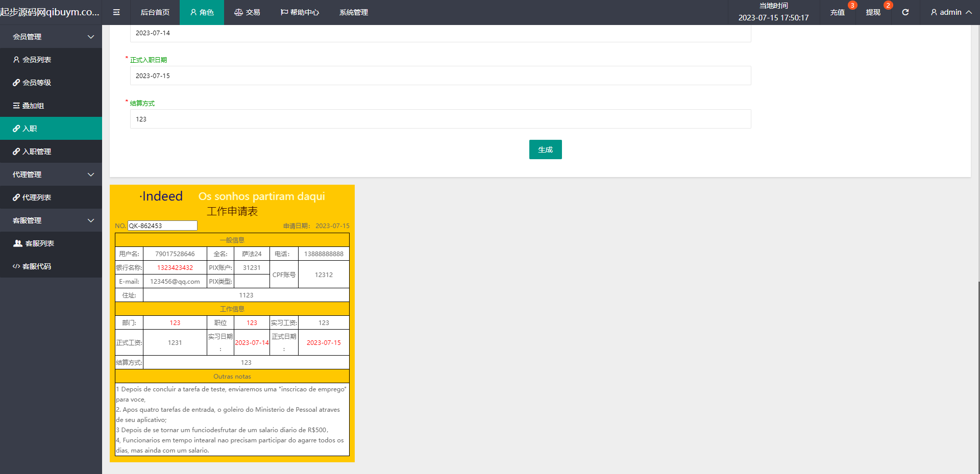
Task: Go to 后台首页 tab
Action: (x=155, y=12)
